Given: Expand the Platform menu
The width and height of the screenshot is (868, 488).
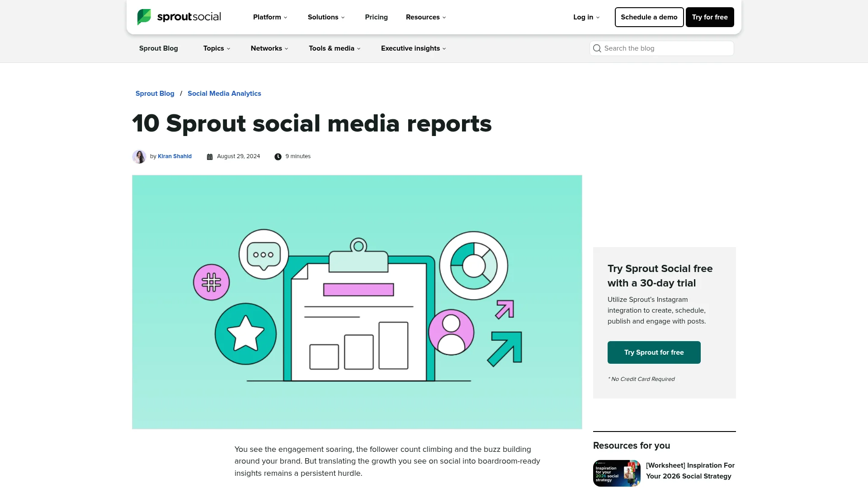Looking at the screenshot, I should 270,17.
